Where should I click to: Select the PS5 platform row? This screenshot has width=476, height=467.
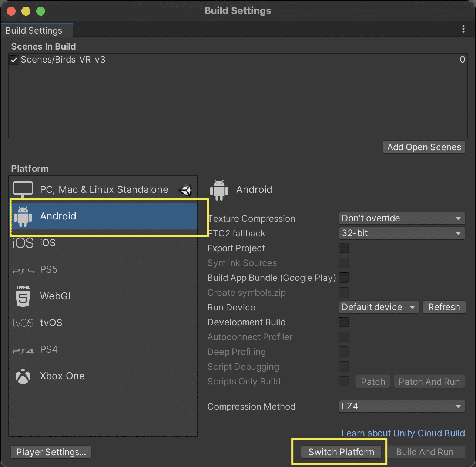click(103, 269)
